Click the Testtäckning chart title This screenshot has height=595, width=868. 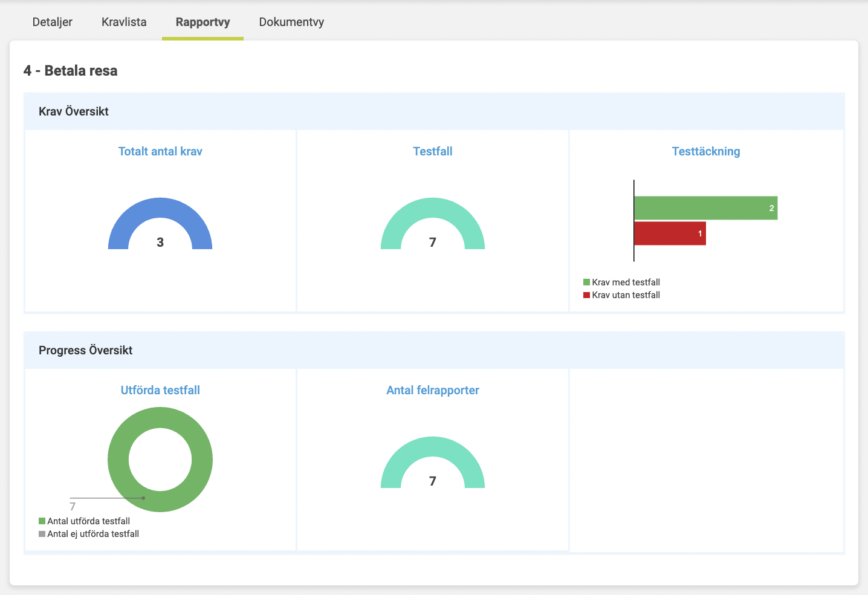[705, 152]
